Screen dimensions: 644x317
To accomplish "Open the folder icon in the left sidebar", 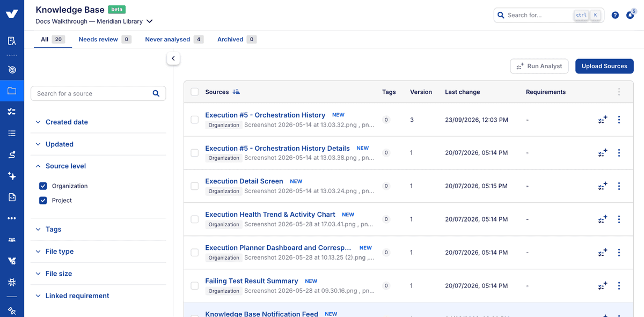I will click(12, 91).
